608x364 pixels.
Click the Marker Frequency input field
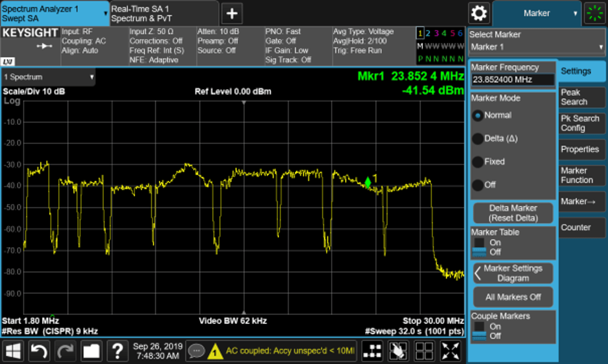[x=513, y=79]
